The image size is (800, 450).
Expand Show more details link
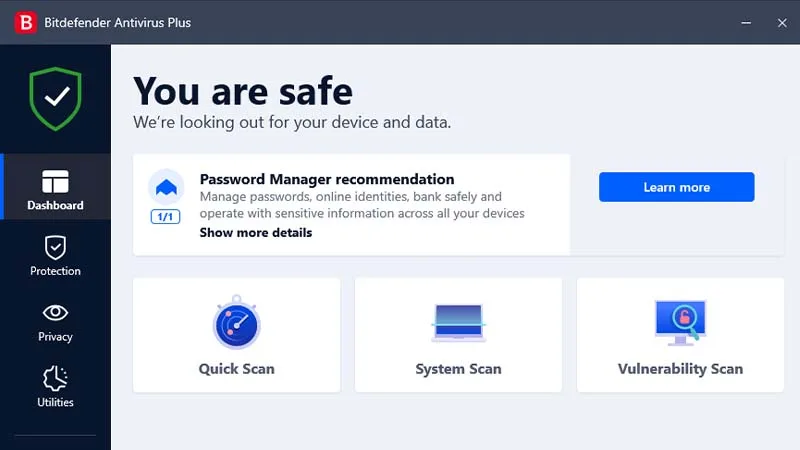pyautogui.click(x=256, y=233)
